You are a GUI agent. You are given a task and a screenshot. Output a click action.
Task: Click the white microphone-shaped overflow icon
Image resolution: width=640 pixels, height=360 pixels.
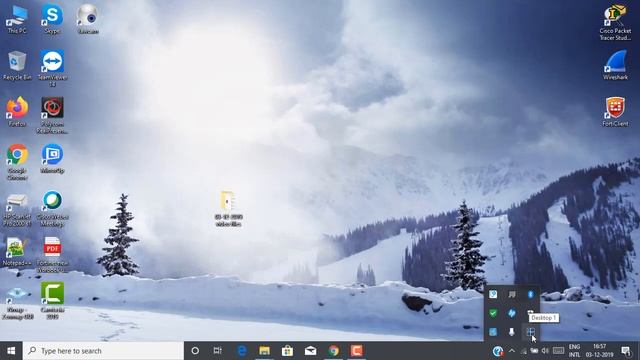coord(511,332)
